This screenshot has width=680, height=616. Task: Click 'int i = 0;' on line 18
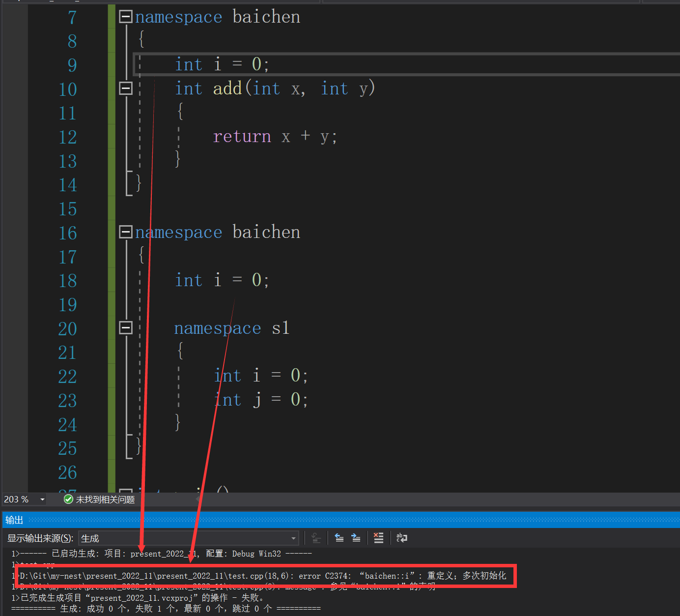pyautogui.click(x=222, y=280)
